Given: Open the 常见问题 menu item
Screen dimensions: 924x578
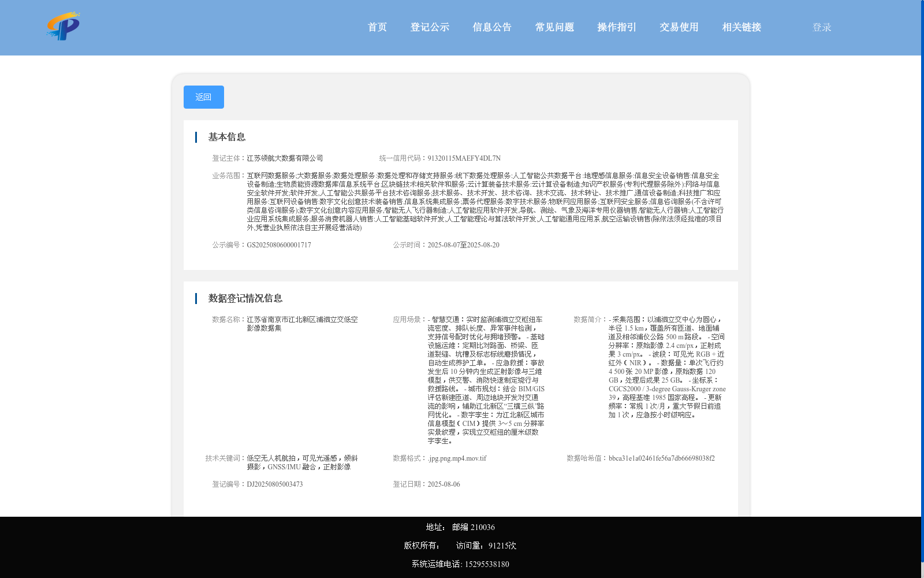Looking at the screenshot, I should [x=554, y=27].
